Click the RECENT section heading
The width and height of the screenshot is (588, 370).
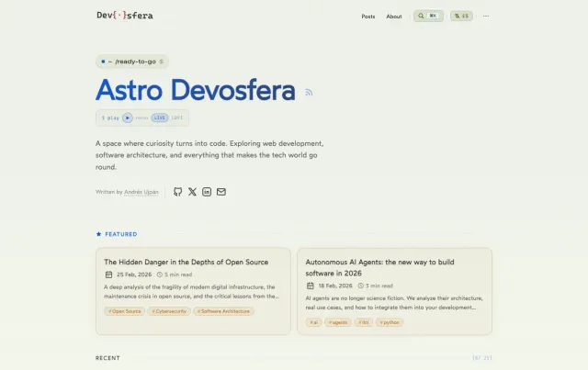click(107, 358)
